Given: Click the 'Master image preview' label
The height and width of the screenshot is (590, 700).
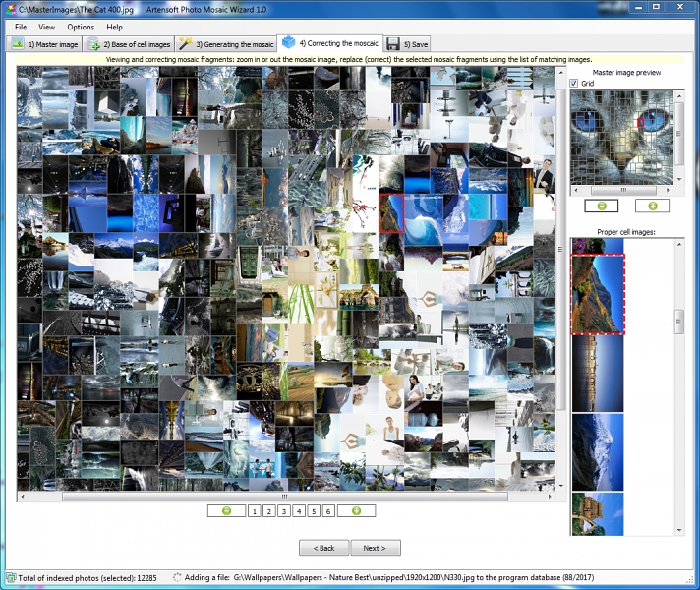Looking at the screenshot, I should coord(626,73).
